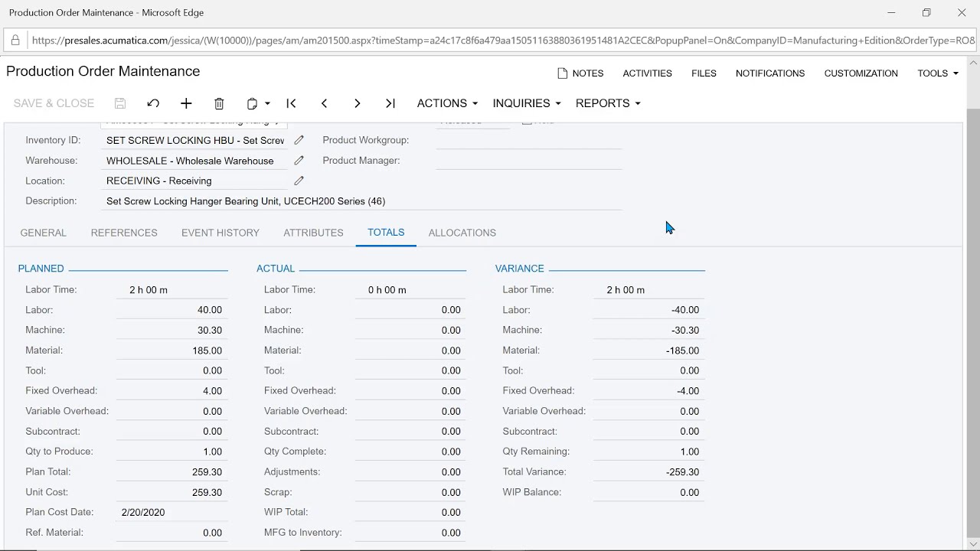
Task: Edit Inventory ID with pencil icon
Action: 299,140
